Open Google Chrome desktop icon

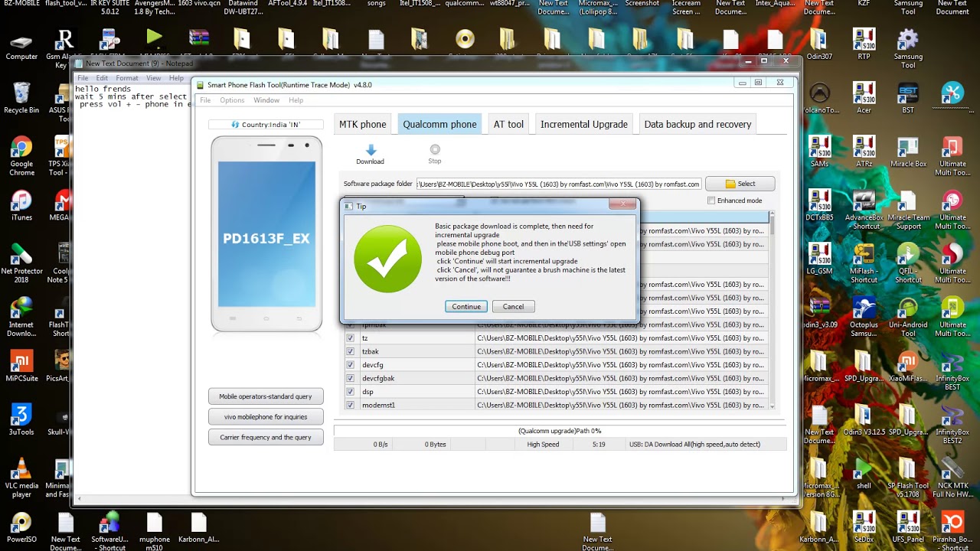21,155
